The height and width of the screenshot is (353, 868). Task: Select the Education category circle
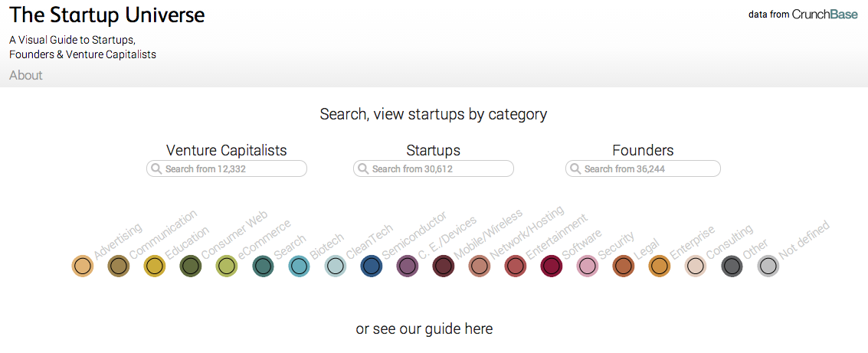pos(155,266)
